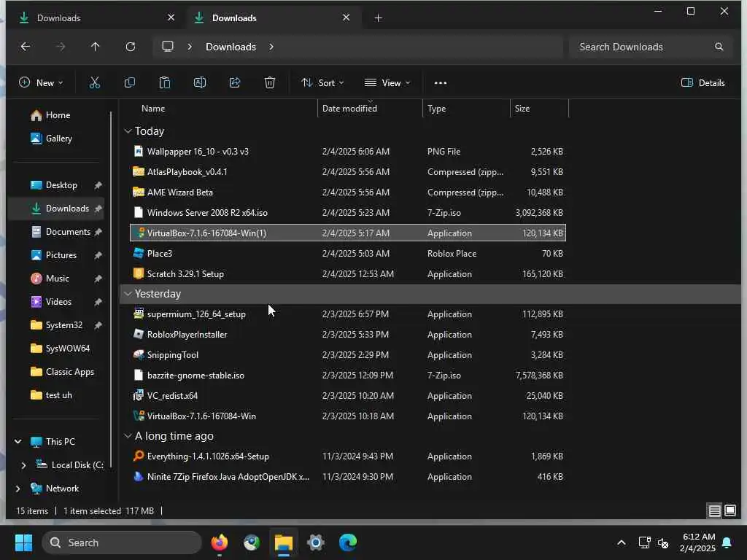Open Microsoft Edge from the taskbar
The image size is (747, 560).
(x=348, y=542)
